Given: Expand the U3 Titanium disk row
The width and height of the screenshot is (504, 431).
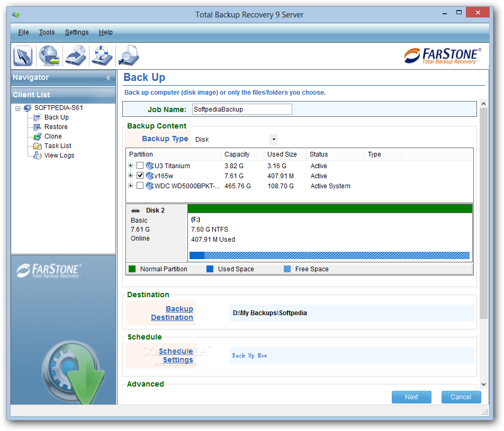Looking at the screenshot, I should tap(130, 166).
